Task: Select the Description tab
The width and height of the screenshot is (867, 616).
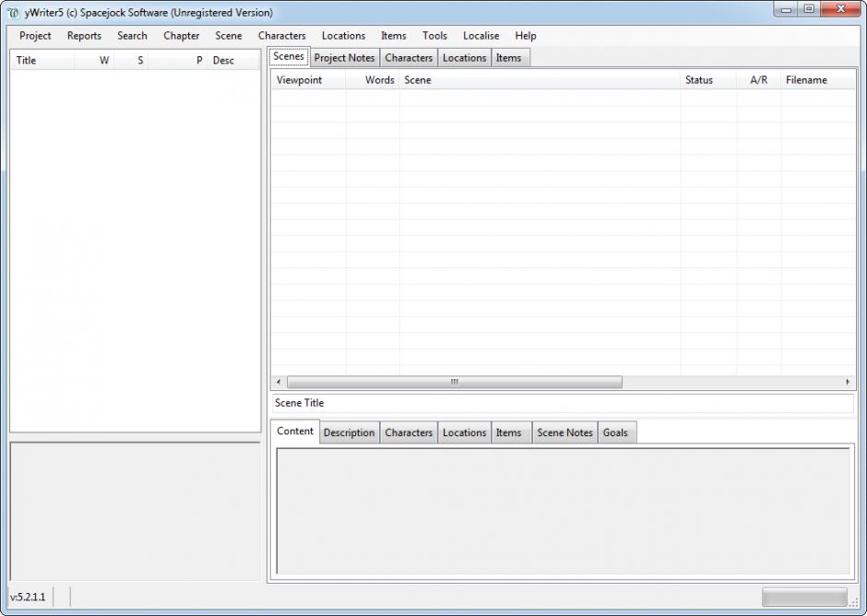Action: (x=349, y=433)
